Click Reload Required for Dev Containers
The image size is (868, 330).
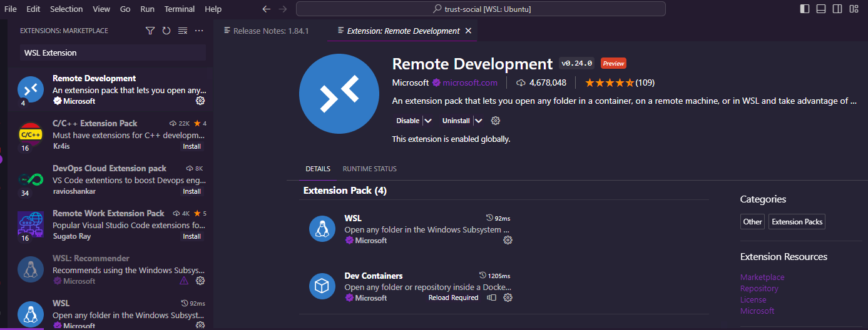[453, 297]
